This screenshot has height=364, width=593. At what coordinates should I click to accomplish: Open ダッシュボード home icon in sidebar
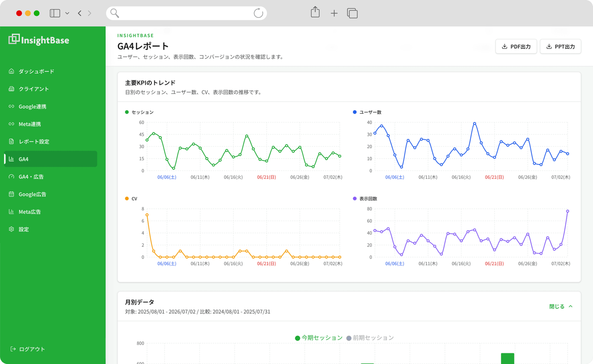pos(11,71)
